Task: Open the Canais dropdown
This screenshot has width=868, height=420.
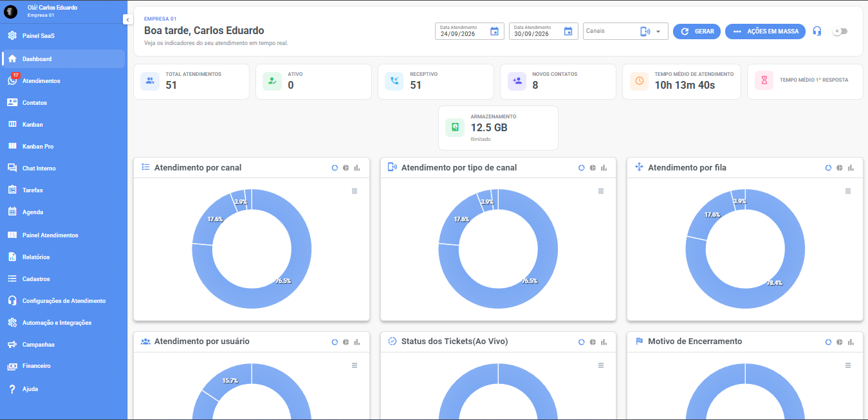Action: click(x=625, y=31)
